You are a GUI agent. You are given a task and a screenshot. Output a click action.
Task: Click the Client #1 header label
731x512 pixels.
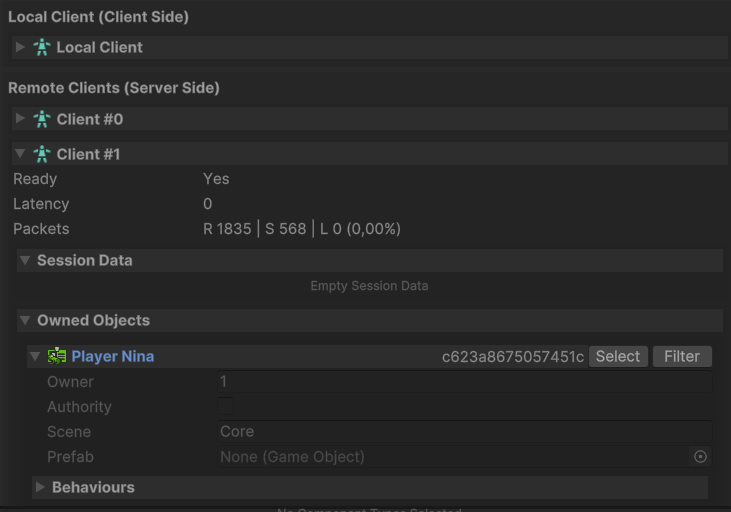(x=89, y=154)
